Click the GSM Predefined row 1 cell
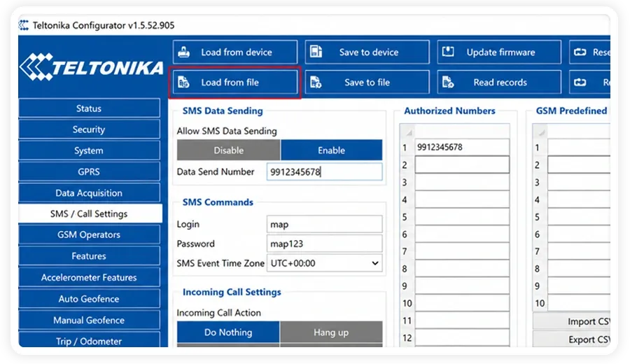 click(579, 148)
